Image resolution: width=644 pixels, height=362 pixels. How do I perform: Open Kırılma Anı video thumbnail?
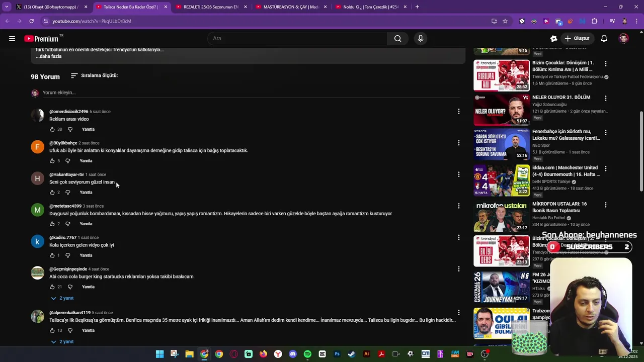(502, 75)
